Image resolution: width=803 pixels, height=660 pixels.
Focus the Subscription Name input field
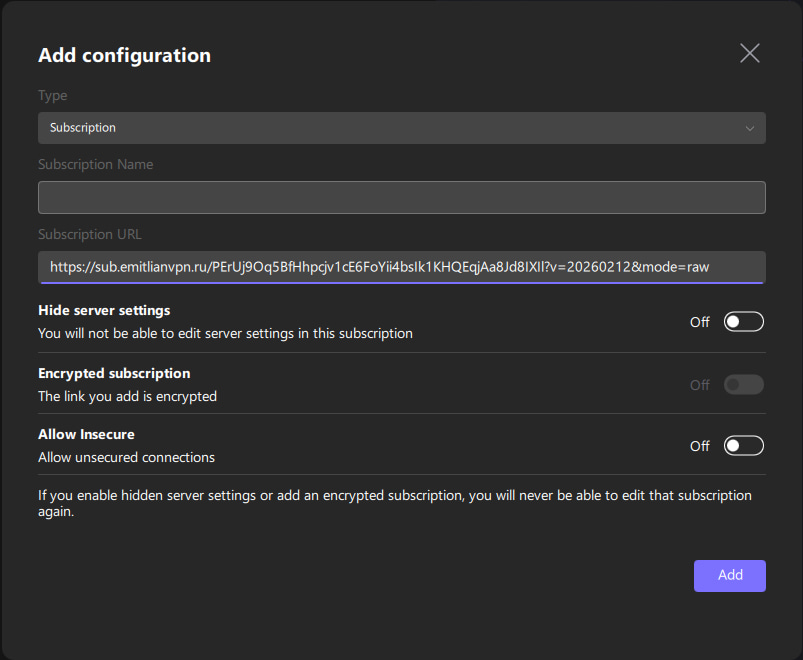[x=400, y=197]
